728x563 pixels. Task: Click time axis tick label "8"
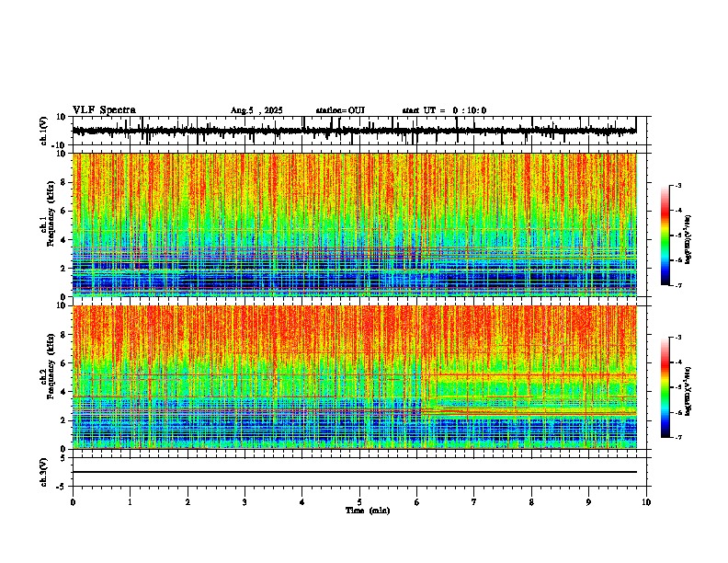(x=531, y=502)
